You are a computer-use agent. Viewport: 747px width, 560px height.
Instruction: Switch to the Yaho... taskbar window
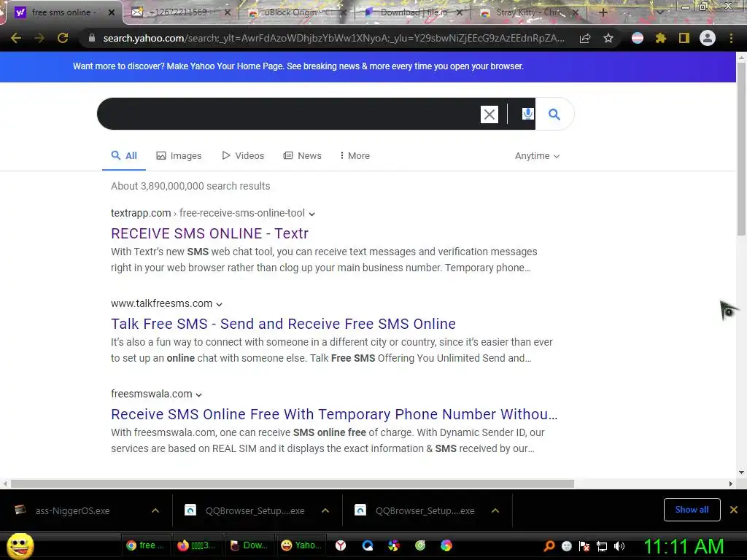[x=301, y=545]
